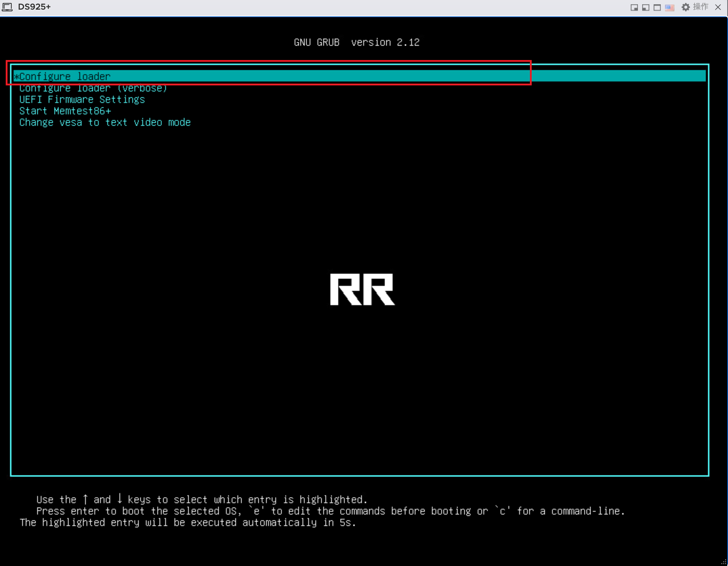Choose Change vesa to text video mode
The width and height of the screenshot is (728, 566).
pos(105,123)
